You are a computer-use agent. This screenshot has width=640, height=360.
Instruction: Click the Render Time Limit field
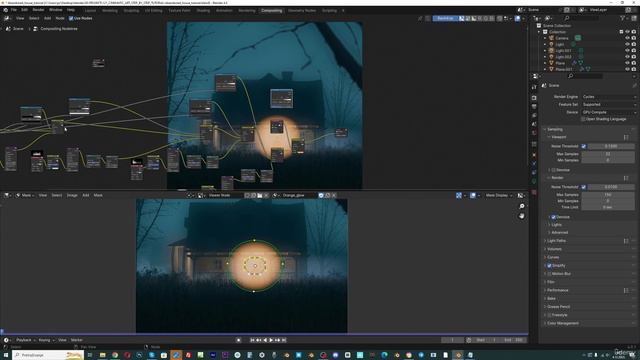[608, 207]
